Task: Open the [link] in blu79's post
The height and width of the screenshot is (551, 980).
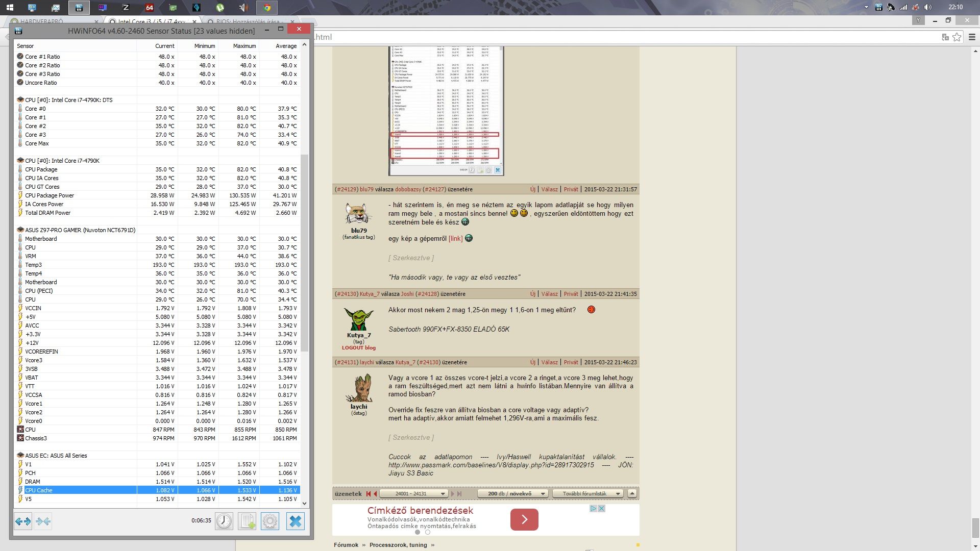Action: click(455, 239)
